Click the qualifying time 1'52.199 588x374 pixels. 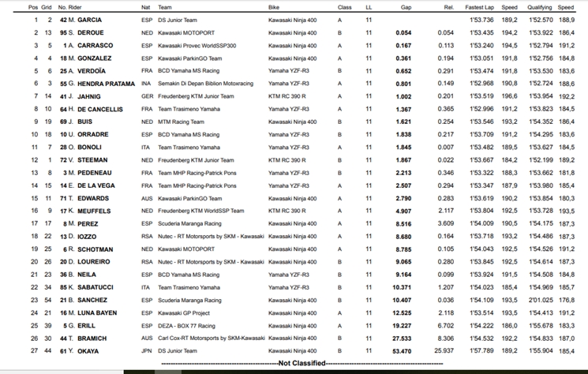coord(541,160)
